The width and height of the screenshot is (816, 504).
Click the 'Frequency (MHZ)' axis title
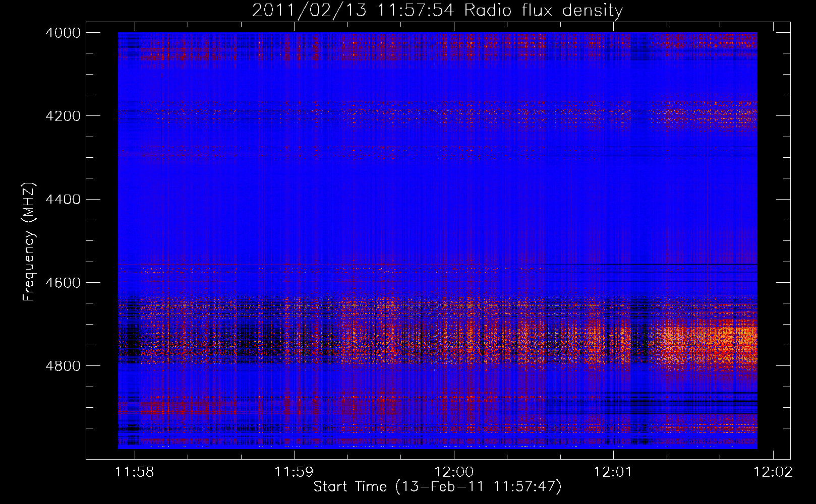[x=29, y=242]
